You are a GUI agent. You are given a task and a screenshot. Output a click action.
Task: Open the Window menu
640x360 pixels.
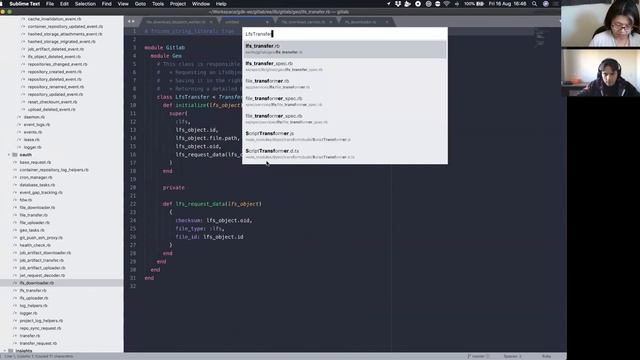(200, 4)
